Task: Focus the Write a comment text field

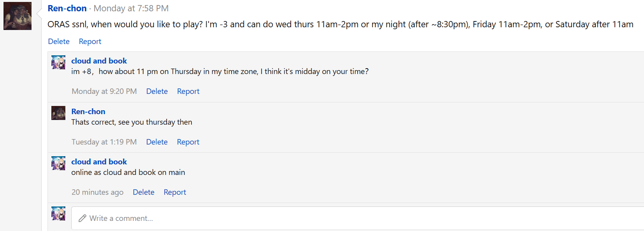Action: (358, 218)
